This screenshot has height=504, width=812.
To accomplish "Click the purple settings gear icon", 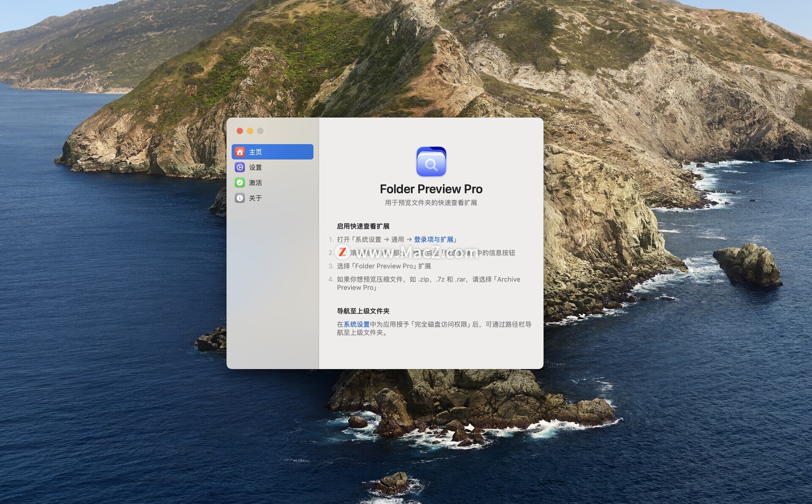I will click(x=240, y=167).
